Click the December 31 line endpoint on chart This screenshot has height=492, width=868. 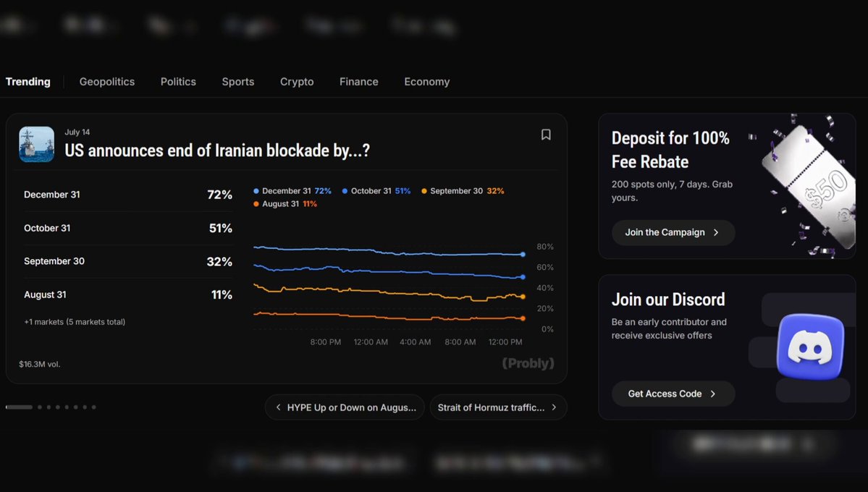click(523, 255)
